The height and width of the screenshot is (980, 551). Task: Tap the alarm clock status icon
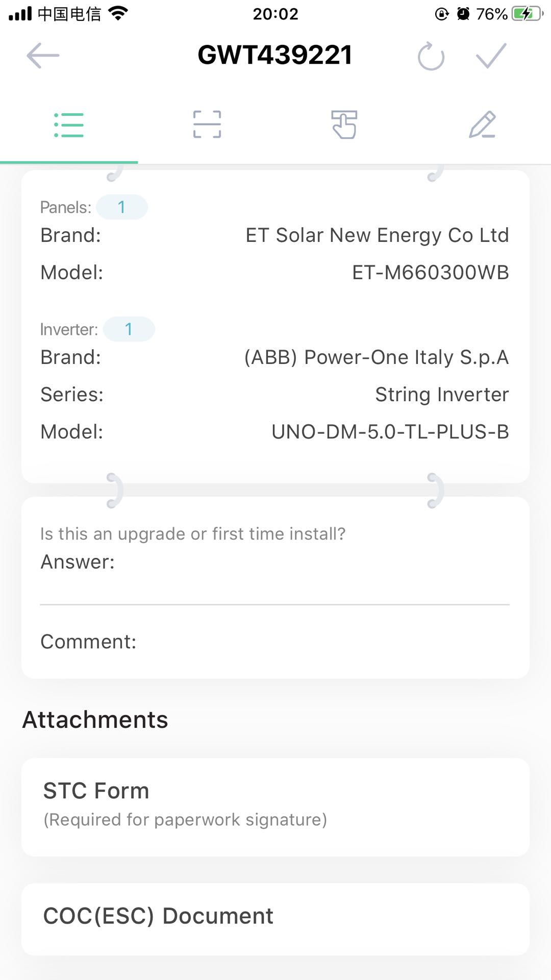[463, 14]
